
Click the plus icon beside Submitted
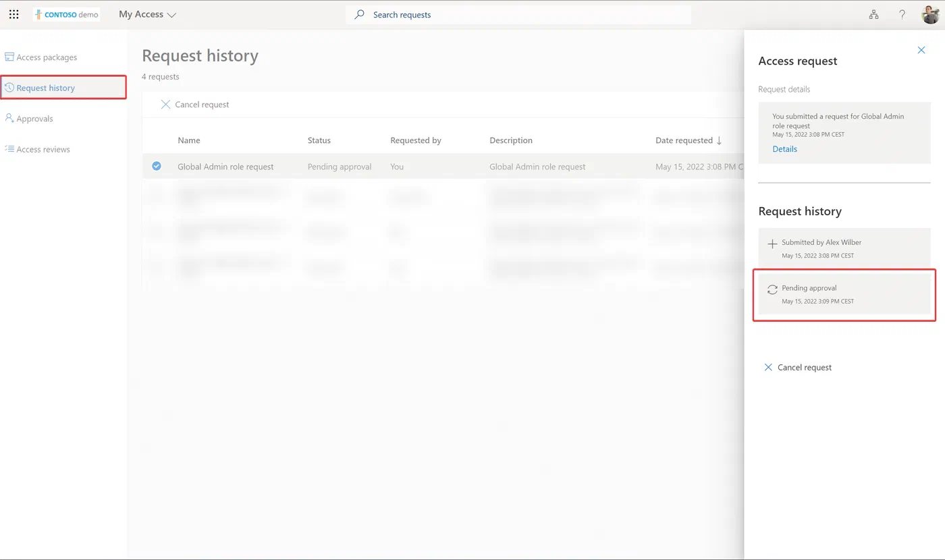[x=772, y=244]
